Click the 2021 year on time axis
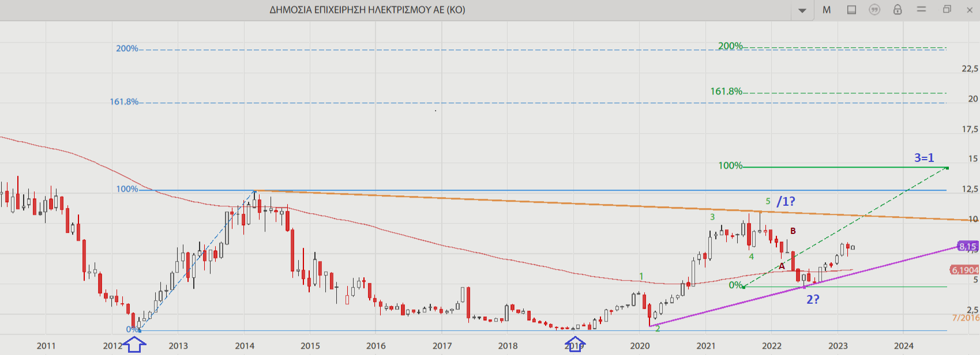Viewport: 980px width, 355px height. click(x=706, y=346)
